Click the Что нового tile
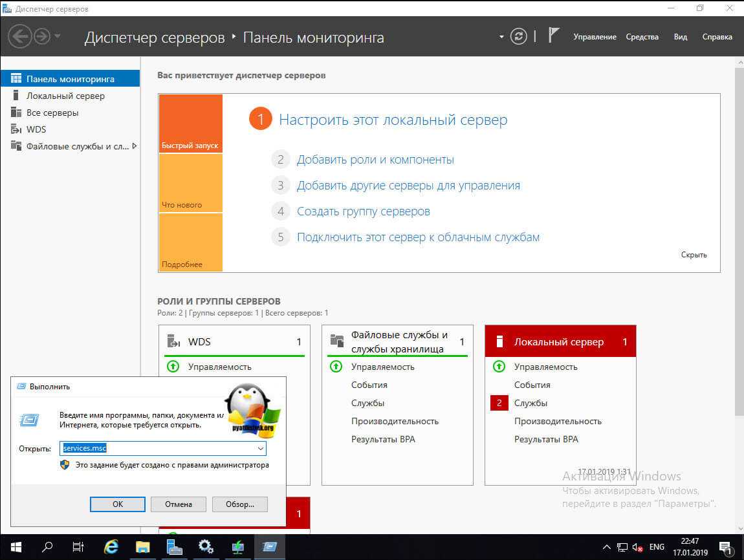 pyautogui.click(x=190, y=184)
